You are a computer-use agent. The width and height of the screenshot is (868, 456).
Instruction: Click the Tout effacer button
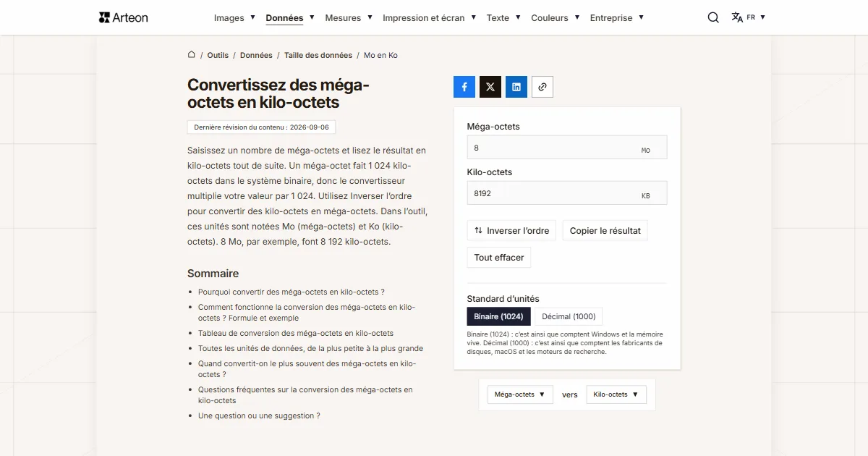(499, 258)
